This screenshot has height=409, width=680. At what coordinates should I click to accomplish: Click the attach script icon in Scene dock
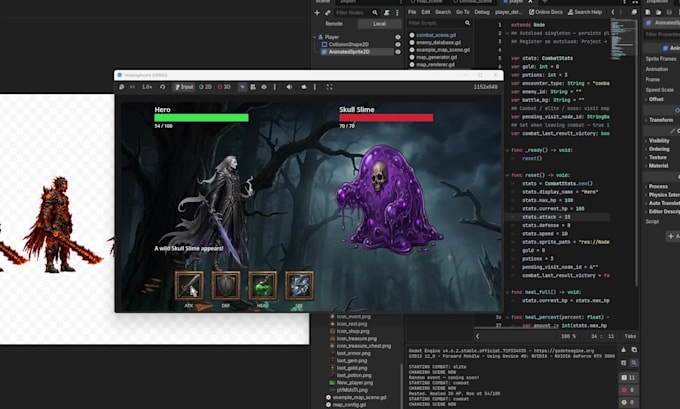(387, 13)
